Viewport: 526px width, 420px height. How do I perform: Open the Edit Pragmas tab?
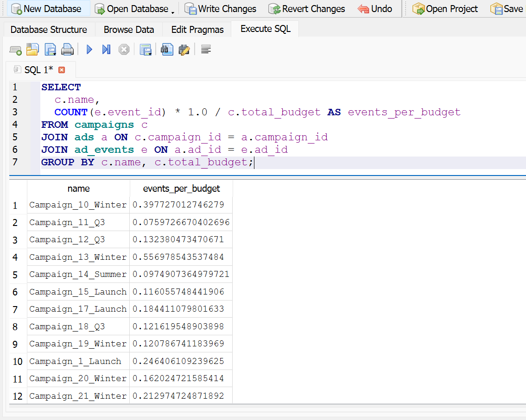[197, 30]
